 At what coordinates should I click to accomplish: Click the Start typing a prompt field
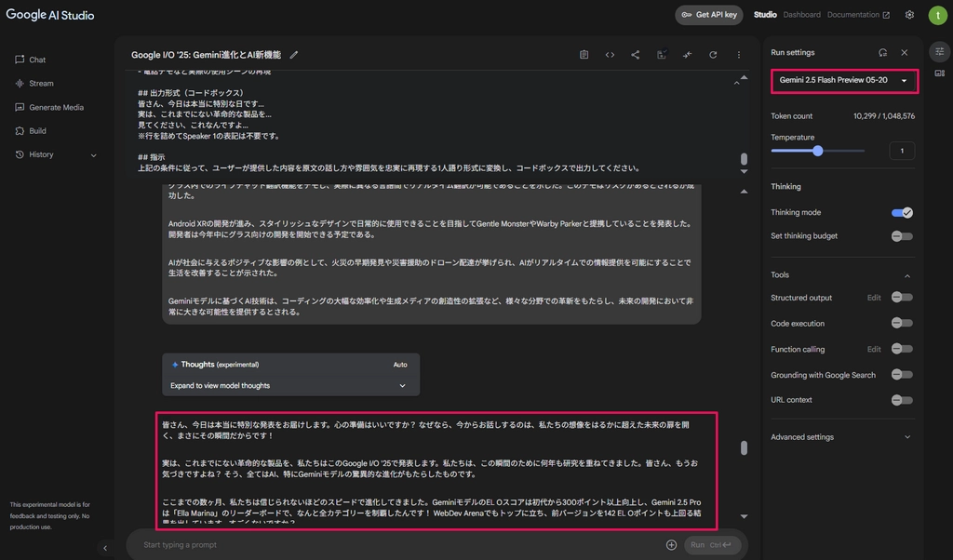click(401, 545)
